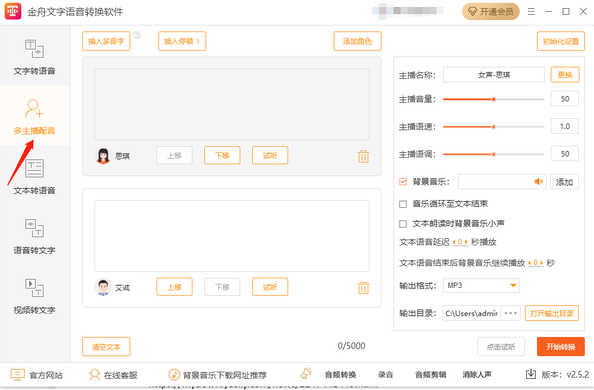Increase 文本语音延迟 seconds with right arrow
Viewport: 594px width, 390px height.
[x=466, y=242]
